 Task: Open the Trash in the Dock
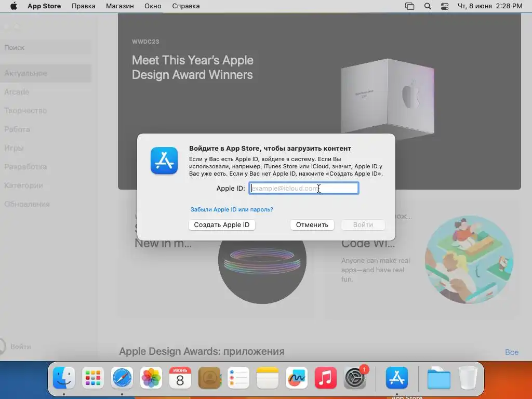point(468,377)
